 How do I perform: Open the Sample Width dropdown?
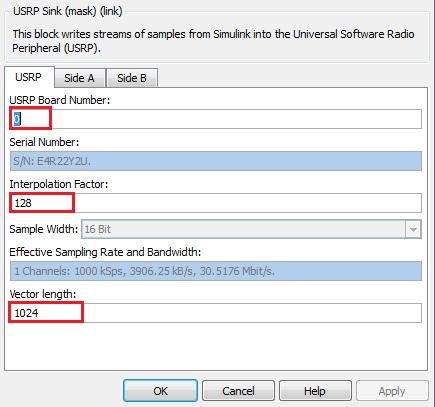point(252,229)
